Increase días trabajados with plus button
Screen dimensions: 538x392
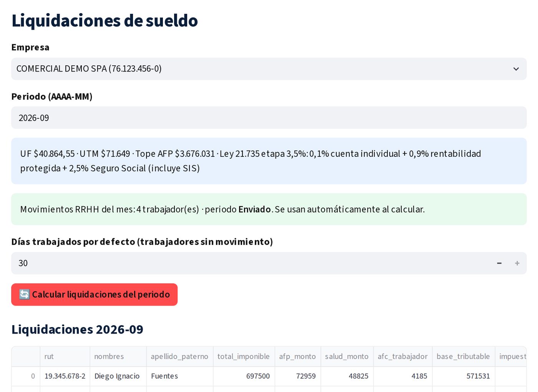point(517,263)
